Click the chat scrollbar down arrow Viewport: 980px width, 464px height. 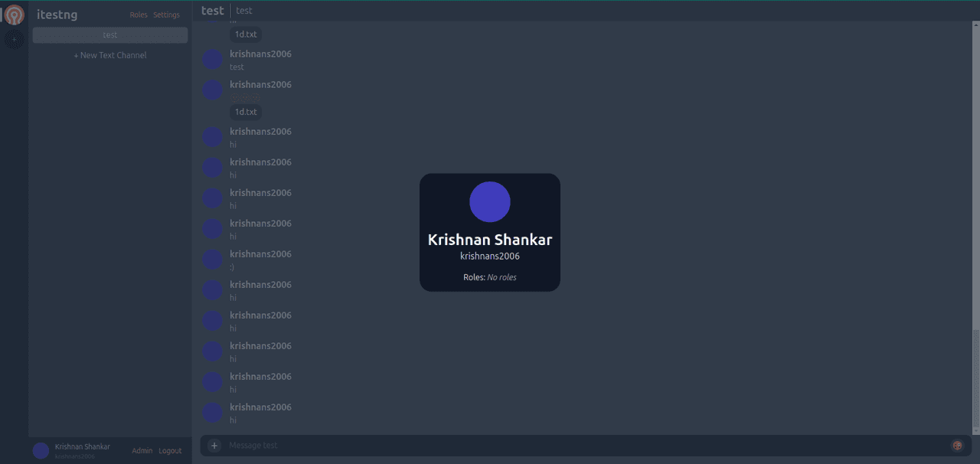975,430
